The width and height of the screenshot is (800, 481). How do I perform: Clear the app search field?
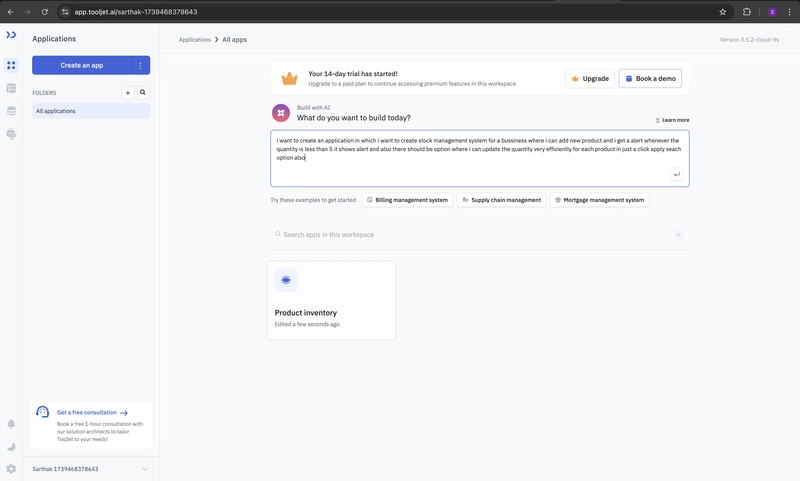tap(678, 235)
